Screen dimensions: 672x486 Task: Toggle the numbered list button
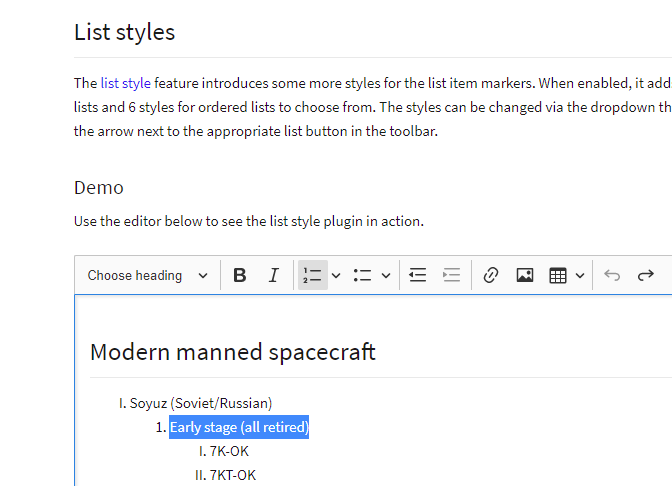point(312,275)
